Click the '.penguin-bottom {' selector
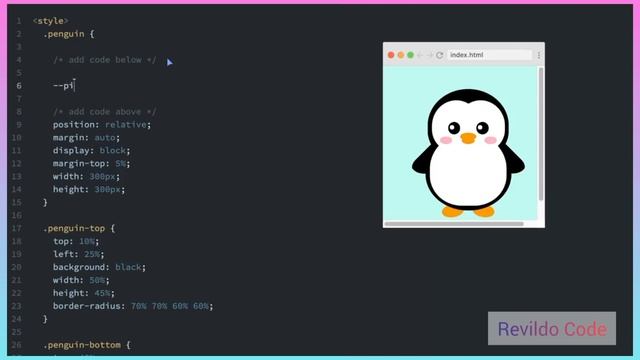 point(87,345)
